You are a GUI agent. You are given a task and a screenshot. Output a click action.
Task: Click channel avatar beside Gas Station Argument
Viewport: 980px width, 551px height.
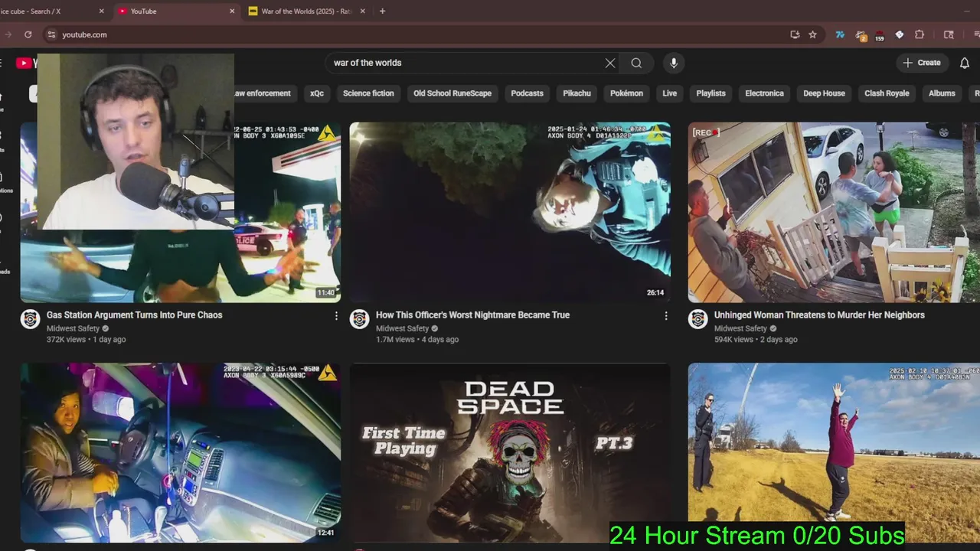[x=30, y=319]
